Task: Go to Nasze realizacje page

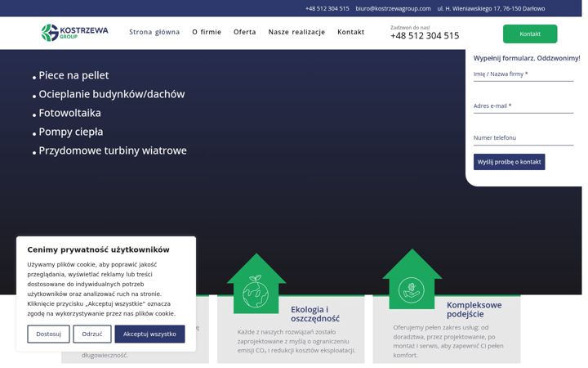Action: click(296, 32)
